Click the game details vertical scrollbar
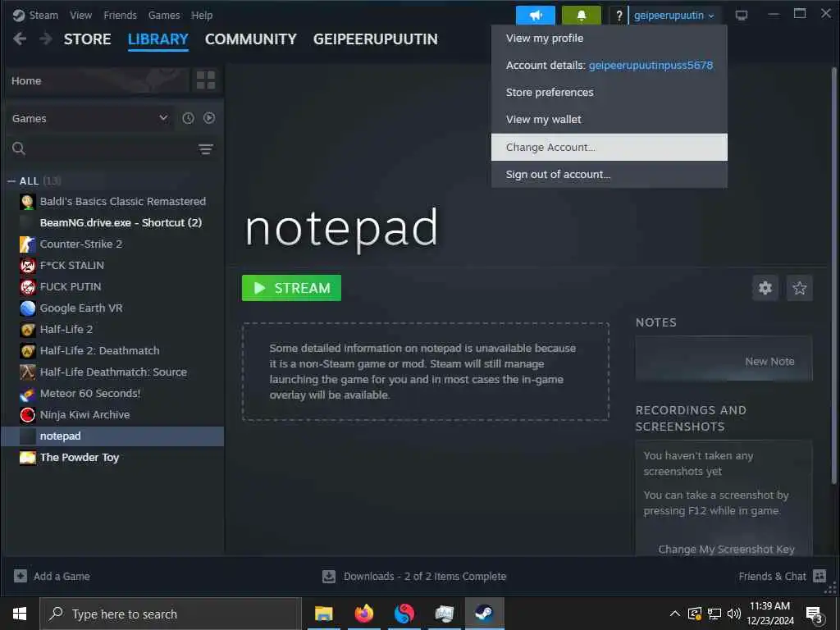This screenshot has height=630, width=840. click(833, 276)
